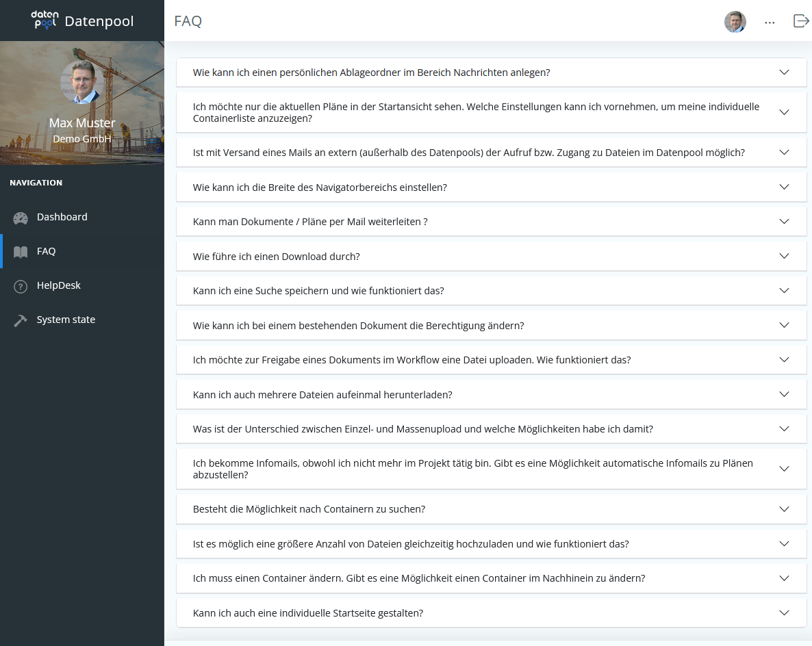The height and width of the screenshot is (646, 812).
Task: Click the FAQ book icon in navigation
Action: [x=19, y=251]
